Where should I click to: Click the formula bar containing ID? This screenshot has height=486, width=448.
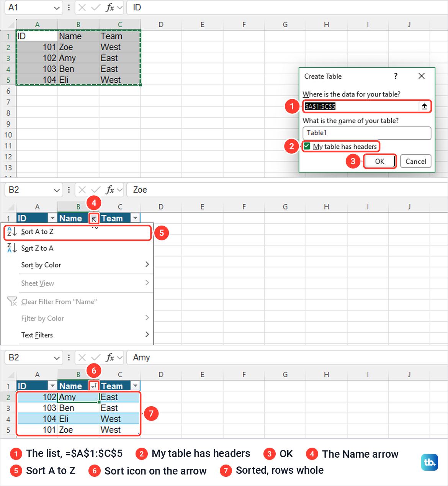click(287, 7)
